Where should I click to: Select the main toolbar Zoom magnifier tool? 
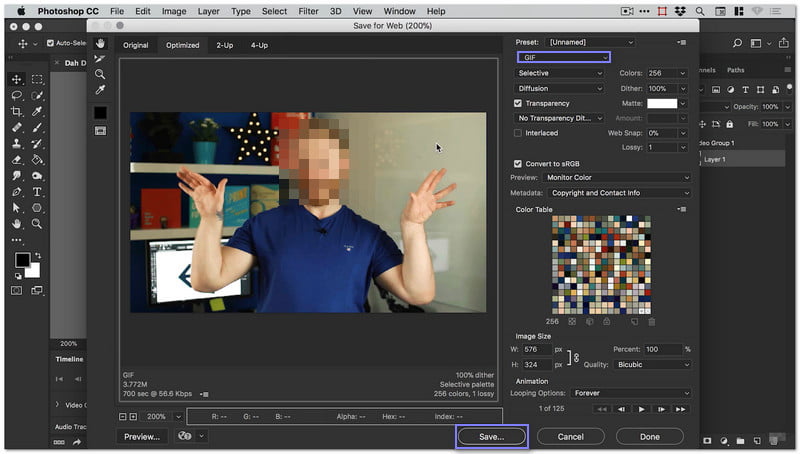tap(37, 224)
